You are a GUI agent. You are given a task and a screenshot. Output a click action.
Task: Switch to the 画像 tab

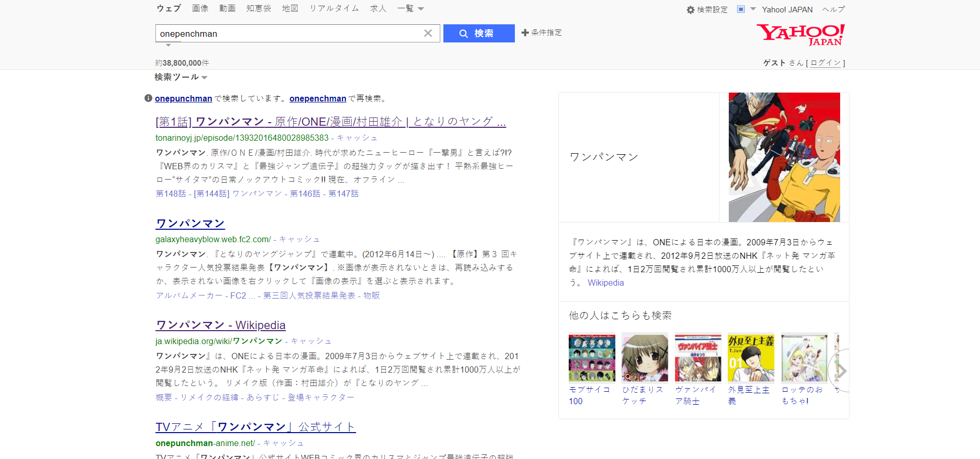(200, 8)
